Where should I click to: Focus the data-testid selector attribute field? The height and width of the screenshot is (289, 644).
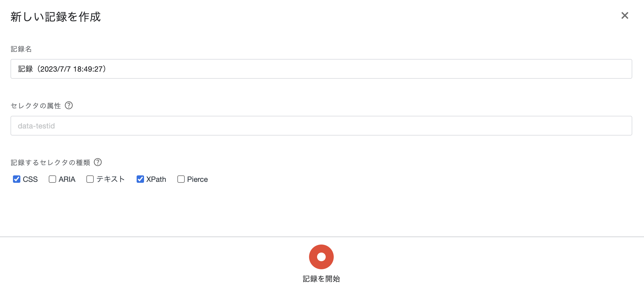tap(321, 126)
